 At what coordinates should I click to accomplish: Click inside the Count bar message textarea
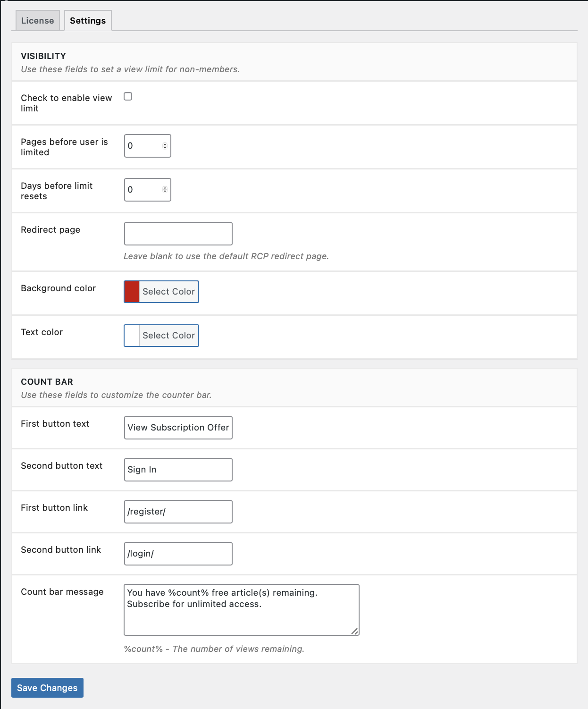point(242,610)
